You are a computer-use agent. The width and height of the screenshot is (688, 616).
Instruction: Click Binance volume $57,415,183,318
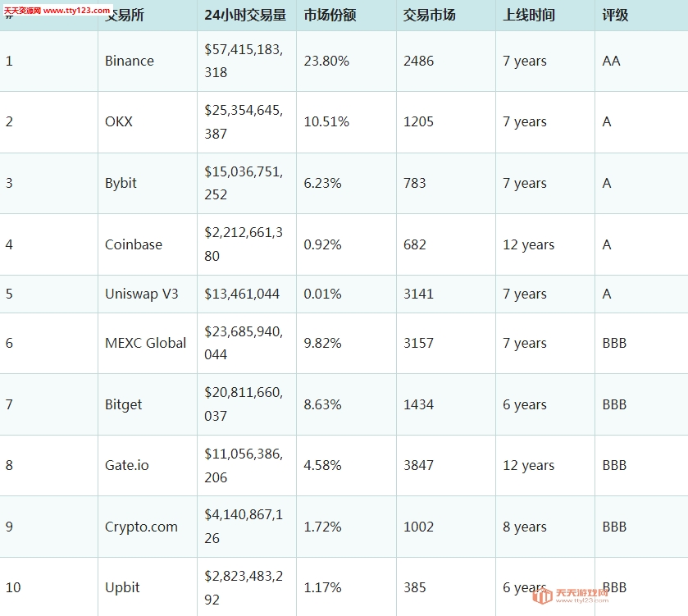(244, 61)
